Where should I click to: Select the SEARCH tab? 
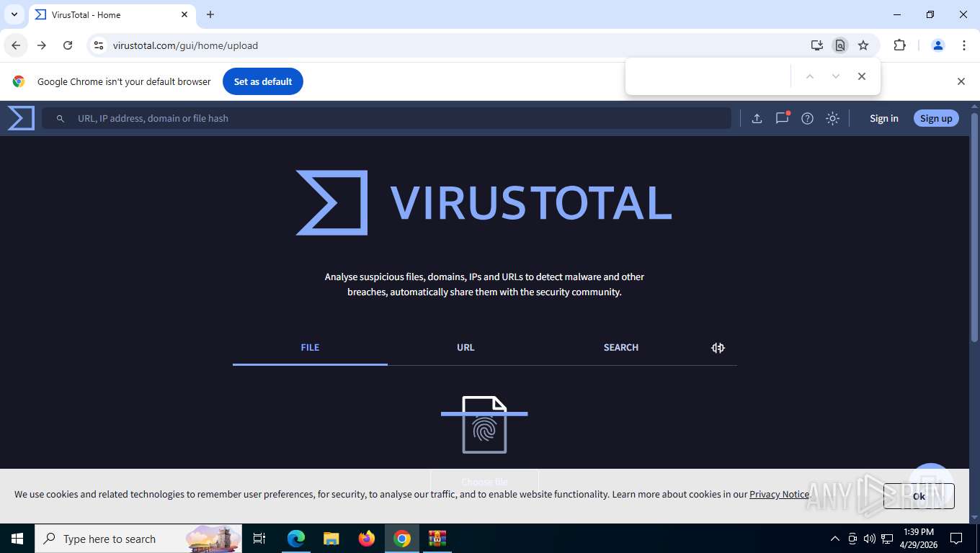pyautogui.click(x=621, y=348)
